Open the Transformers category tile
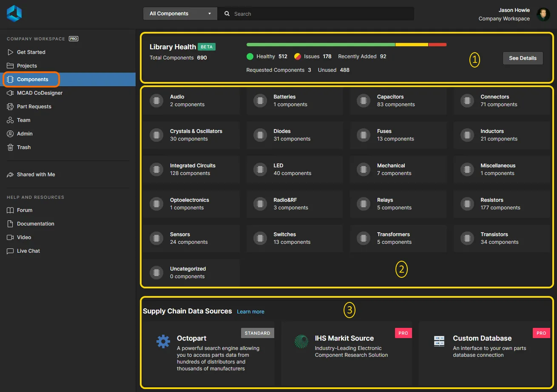 point(398,238)
